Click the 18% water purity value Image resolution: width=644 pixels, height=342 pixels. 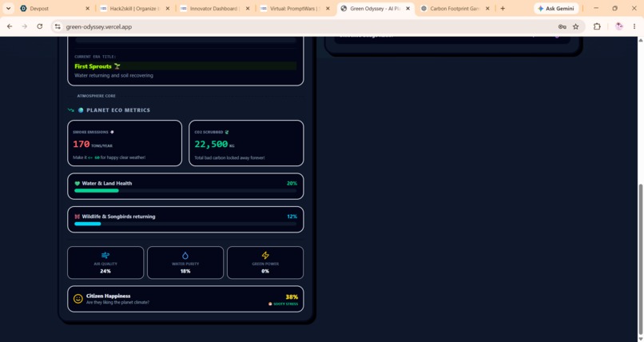coord(185,271)
